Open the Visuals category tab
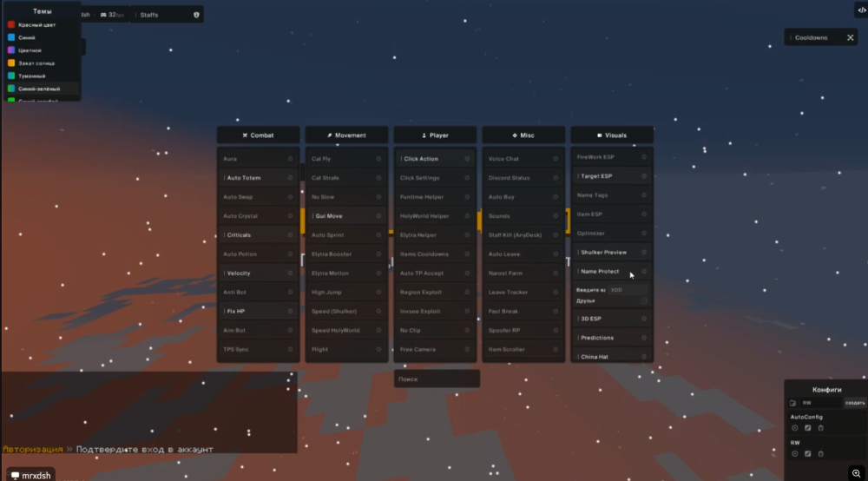The width and height of the screenshot is (868, 481). click(x=612, y=135)
